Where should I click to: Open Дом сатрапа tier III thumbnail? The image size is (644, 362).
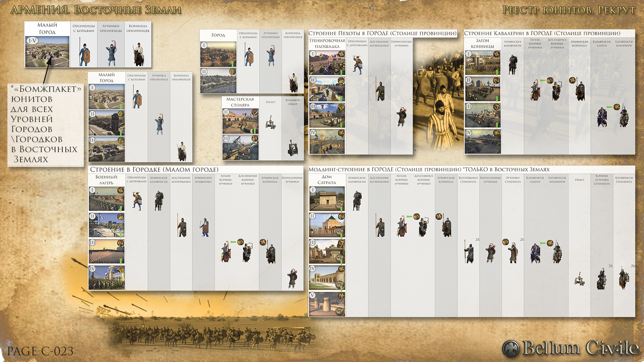[x=327, y=252]
